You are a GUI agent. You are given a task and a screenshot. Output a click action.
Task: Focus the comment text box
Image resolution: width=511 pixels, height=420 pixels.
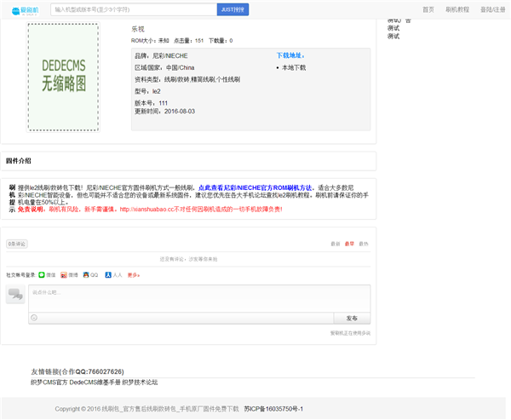pos(199,298)
